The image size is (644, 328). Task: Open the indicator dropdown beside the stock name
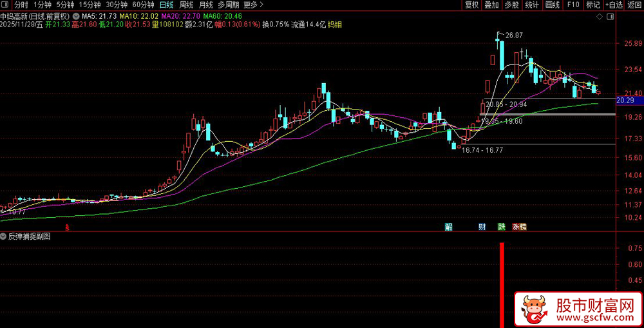point(76,16)
